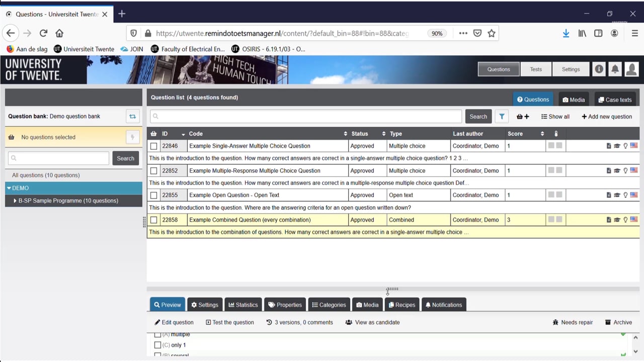Screen dimensions: 644x362
Task: Tick the checkbox for question 22846
Action: pyautogui.click(x=153, y=146)
